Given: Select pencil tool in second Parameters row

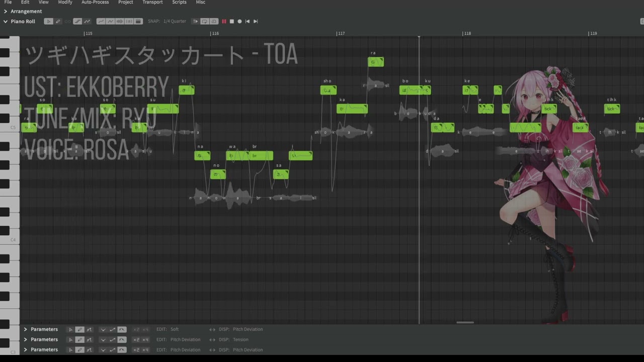Looking at the screenshot, I should [x=79, y=339].
